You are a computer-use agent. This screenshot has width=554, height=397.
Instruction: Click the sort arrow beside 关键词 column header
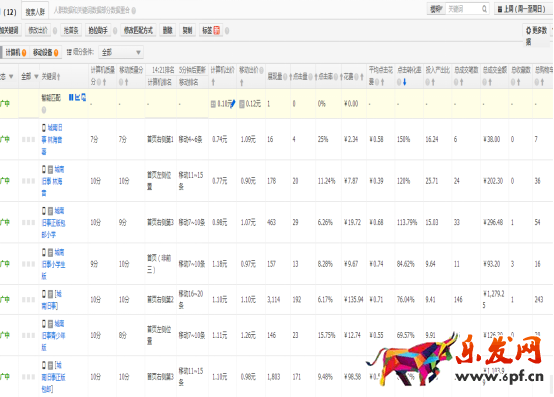(x=59, y=76)
